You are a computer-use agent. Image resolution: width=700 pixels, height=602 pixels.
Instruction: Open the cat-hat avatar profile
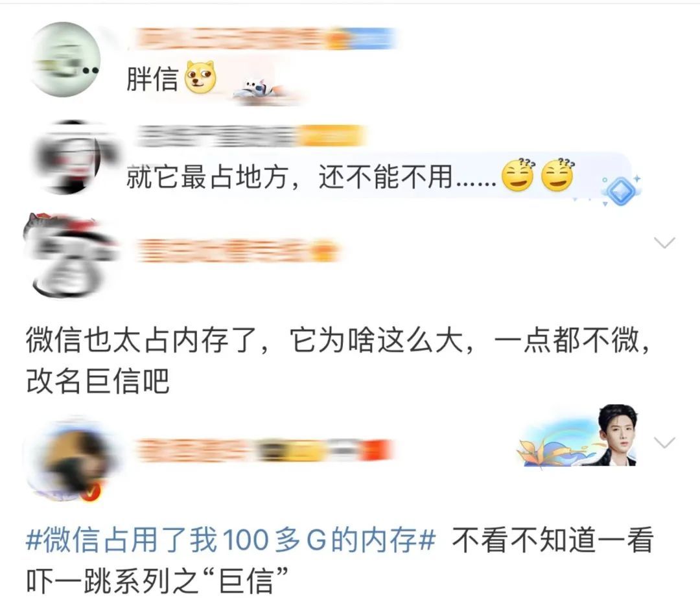[x=69, y=255]
